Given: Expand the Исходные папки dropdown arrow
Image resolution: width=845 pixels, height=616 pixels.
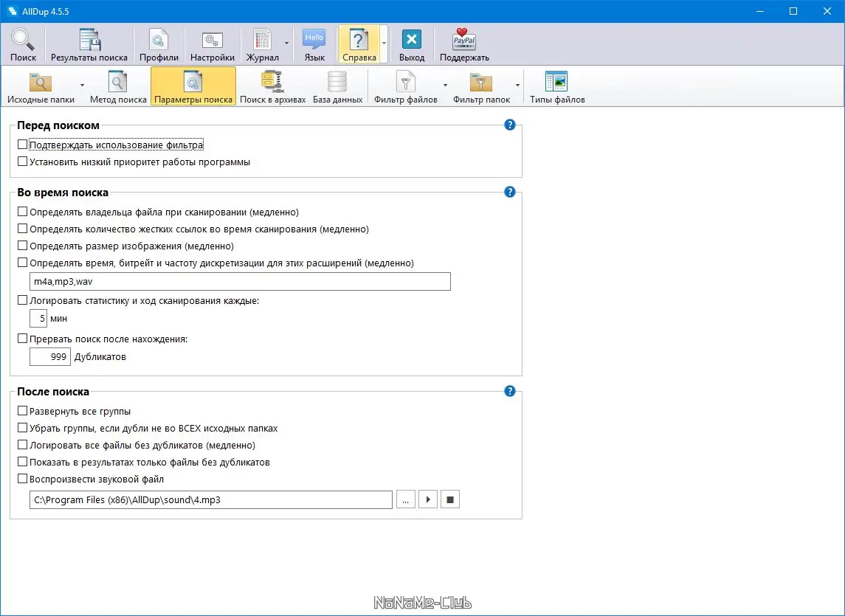Looking at the screenshot, I should tap(82, 85).
